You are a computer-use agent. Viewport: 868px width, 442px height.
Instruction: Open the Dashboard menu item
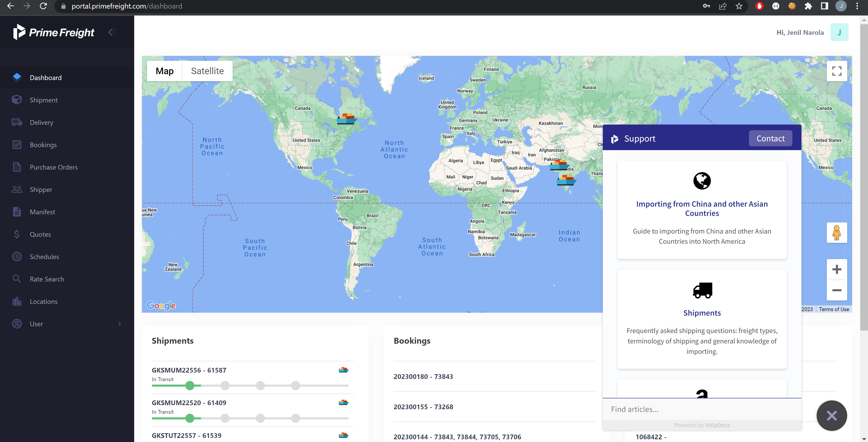tap(67, 77)
